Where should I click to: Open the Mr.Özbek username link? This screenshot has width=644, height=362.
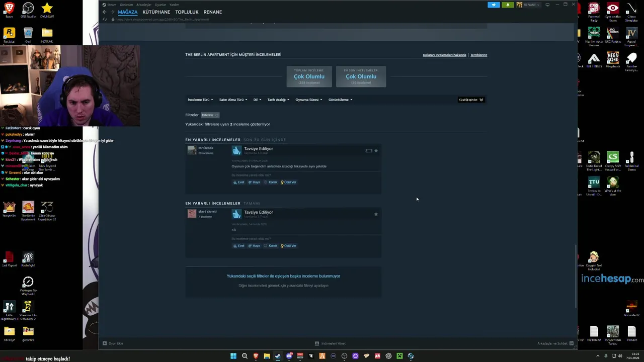[206, 148]
